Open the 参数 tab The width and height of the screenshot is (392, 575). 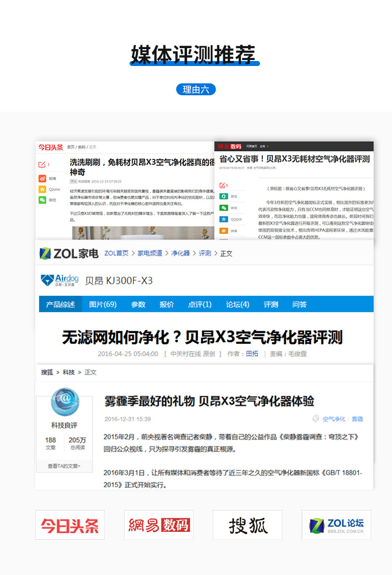tap(138, 304)
